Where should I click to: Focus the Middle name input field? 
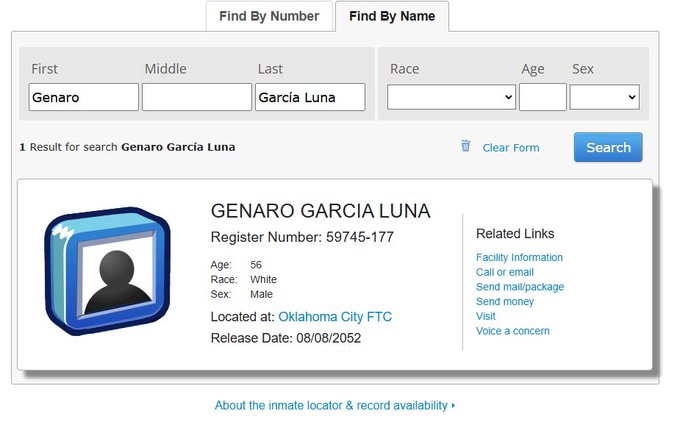tap(197, 97)
